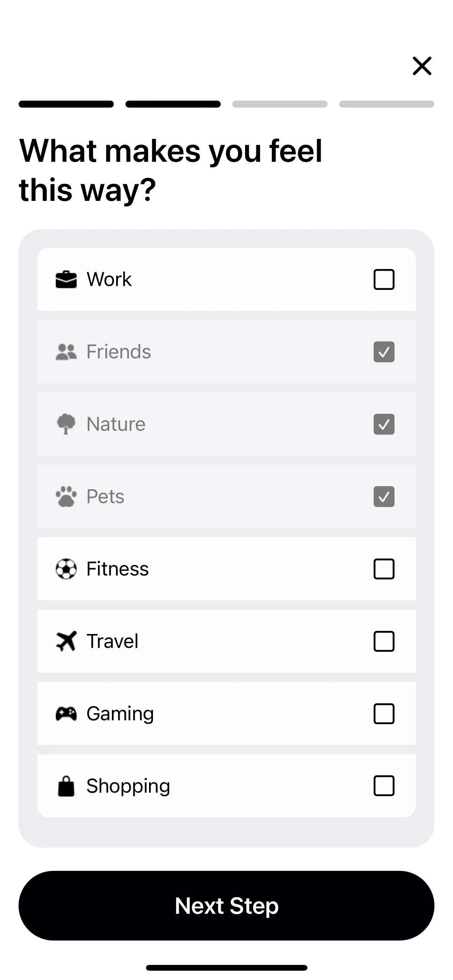Enable the Travel checkbox
This screenshot has width=453, height=980.
click(384, 641)
